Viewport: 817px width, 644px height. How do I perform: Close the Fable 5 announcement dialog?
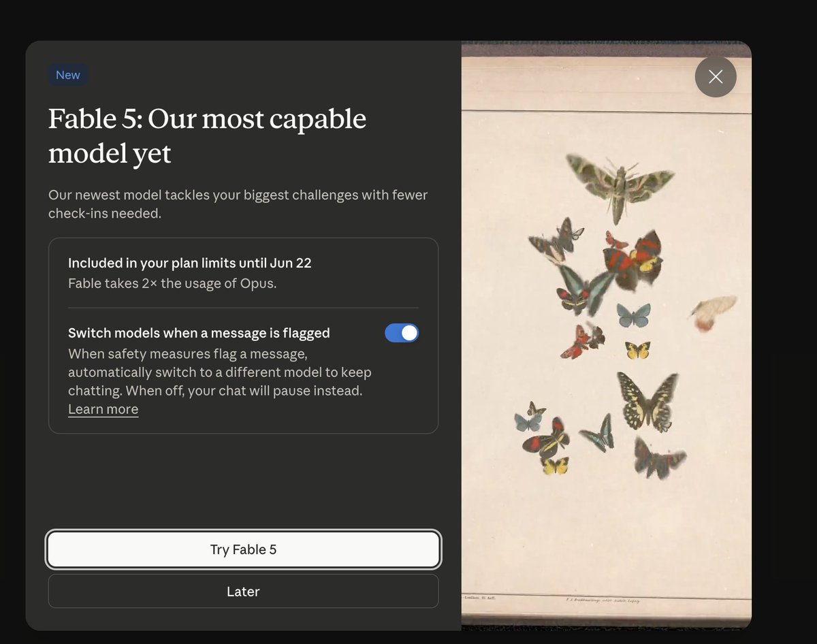(x=716, y=77)
